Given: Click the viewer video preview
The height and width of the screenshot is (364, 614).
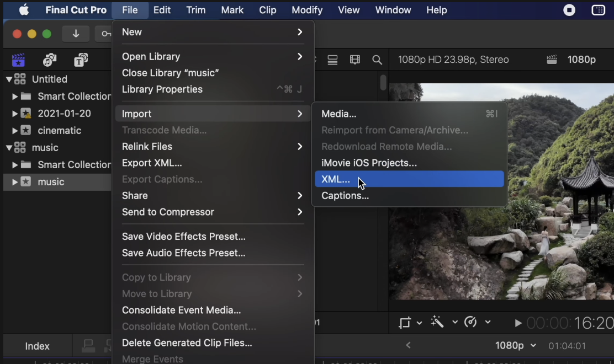Looking at the screenshot, I should click(501, 191).
